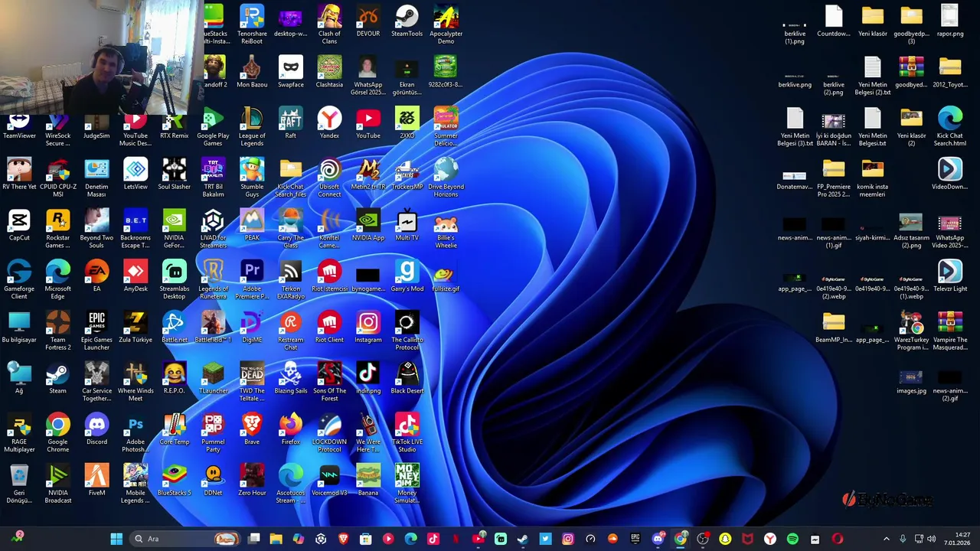Select the Voicemod V3 shortcut
The image size is (980, 551).
[329, 481]
